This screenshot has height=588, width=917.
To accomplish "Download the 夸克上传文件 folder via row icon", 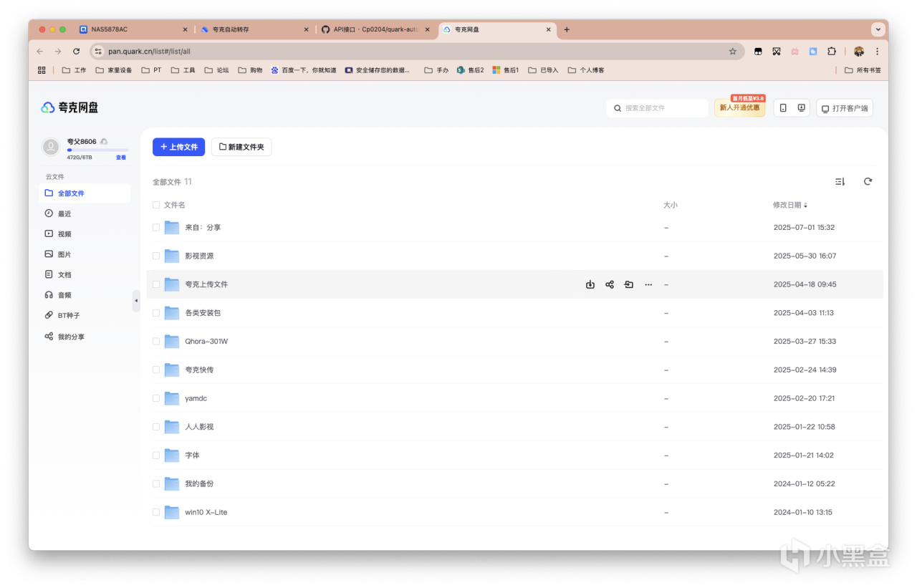I will coord(590,284).
